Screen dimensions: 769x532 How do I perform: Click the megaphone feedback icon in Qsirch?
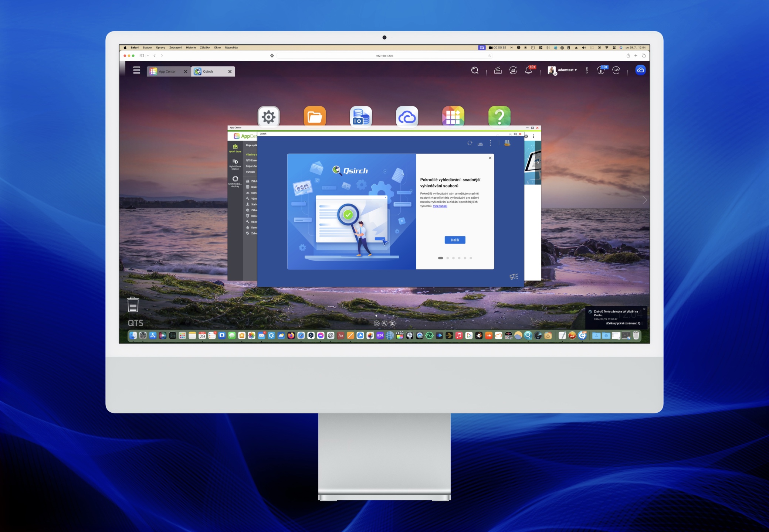point(514,276)
